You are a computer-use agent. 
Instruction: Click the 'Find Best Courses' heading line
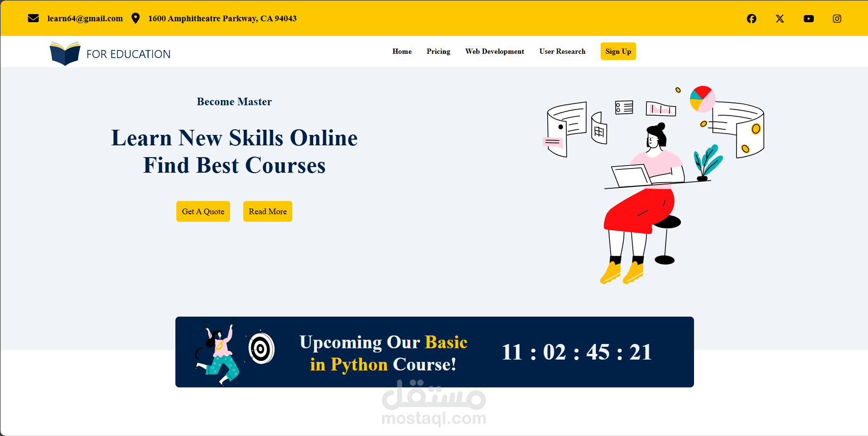coord(234,165)
